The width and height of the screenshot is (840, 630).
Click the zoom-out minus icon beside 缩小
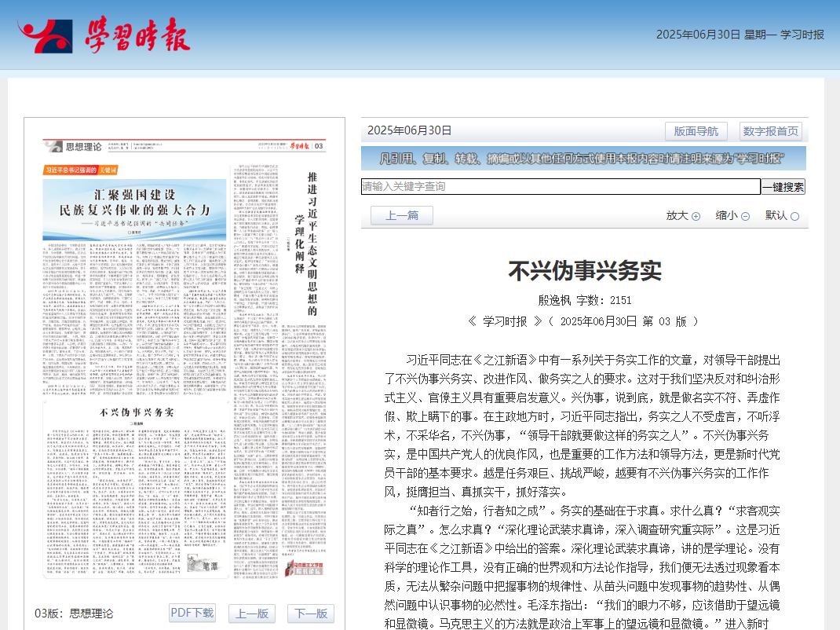[745, 216]
